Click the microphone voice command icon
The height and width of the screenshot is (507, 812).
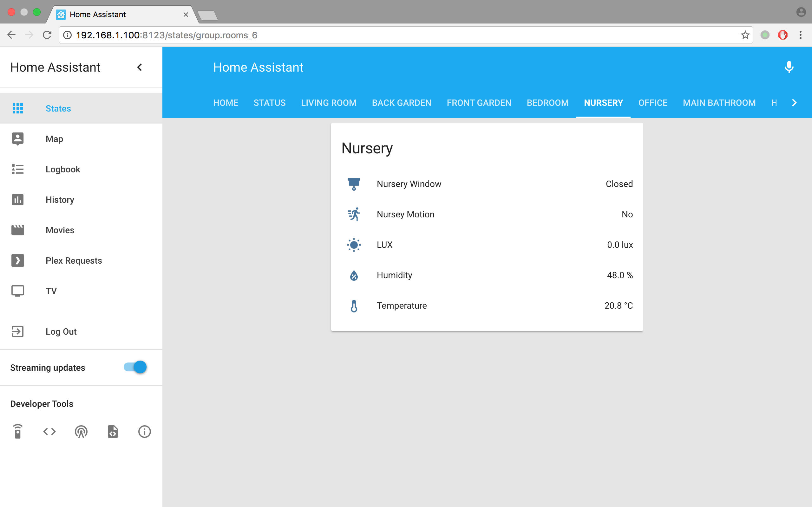point(789,67)
